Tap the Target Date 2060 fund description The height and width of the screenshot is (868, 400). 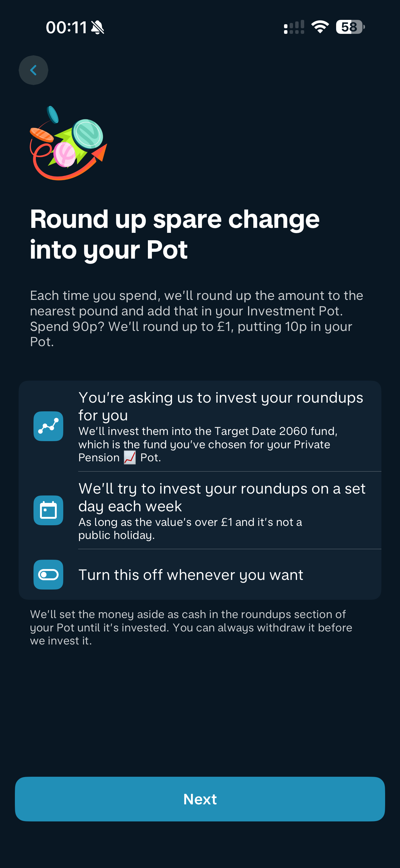[x=208, y=444]
